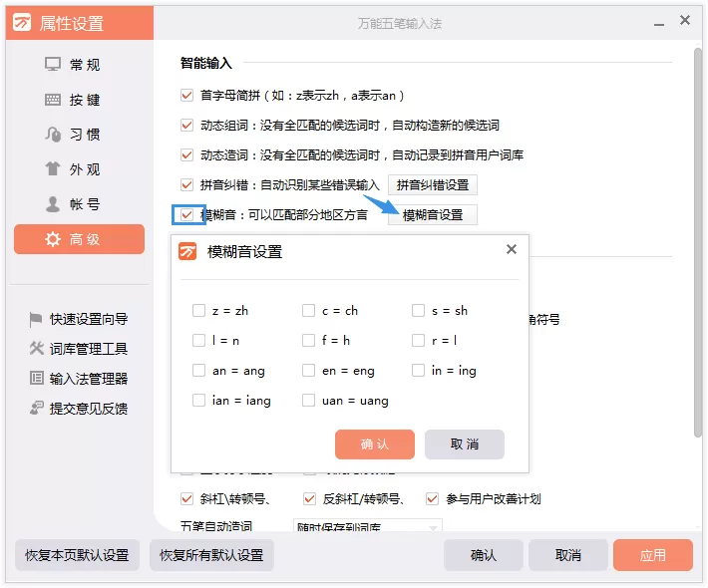Tick the en = eng checkbox
Screen dimensions: 708x588
[308, 371]
